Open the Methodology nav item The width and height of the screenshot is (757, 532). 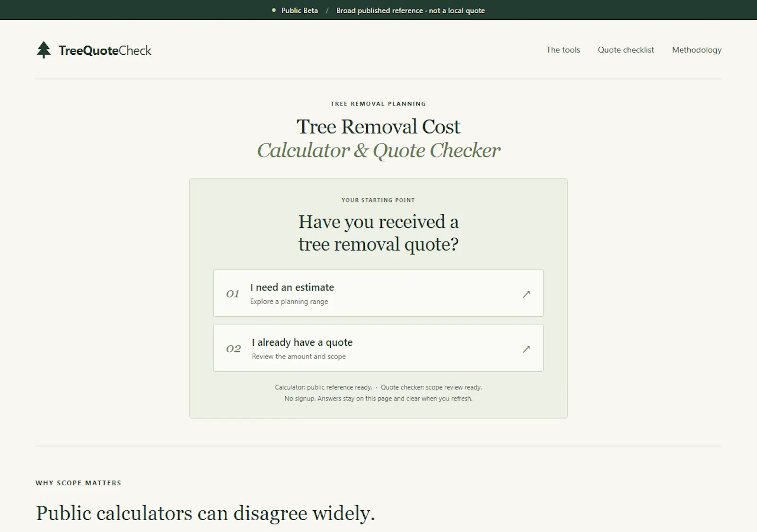click(696, 50)
